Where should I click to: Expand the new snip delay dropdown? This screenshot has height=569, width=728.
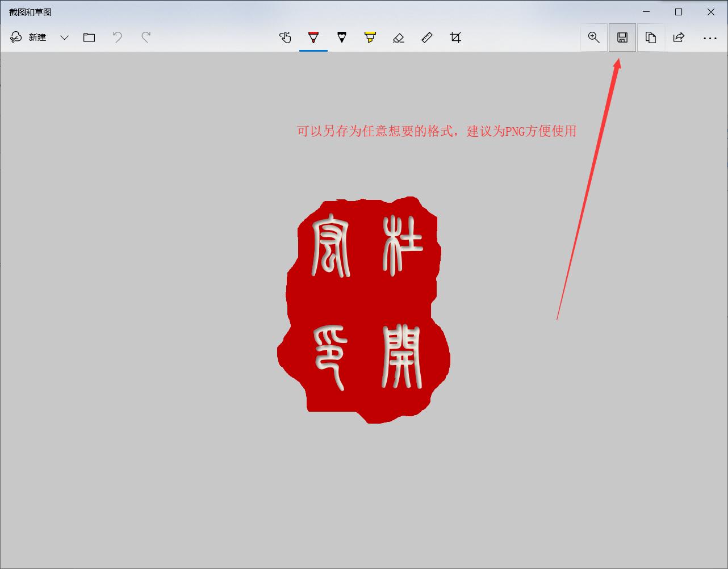point(64,37)
